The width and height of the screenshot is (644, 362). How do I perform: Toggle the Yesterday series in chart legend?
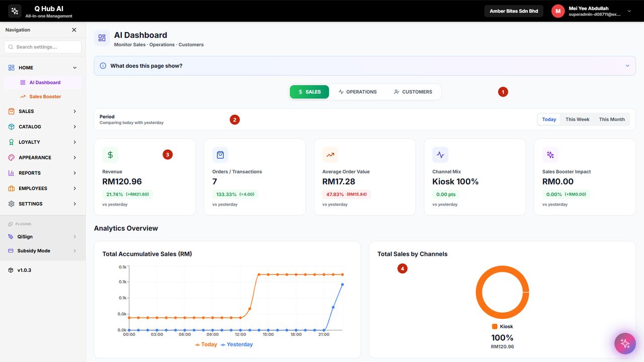237,344
